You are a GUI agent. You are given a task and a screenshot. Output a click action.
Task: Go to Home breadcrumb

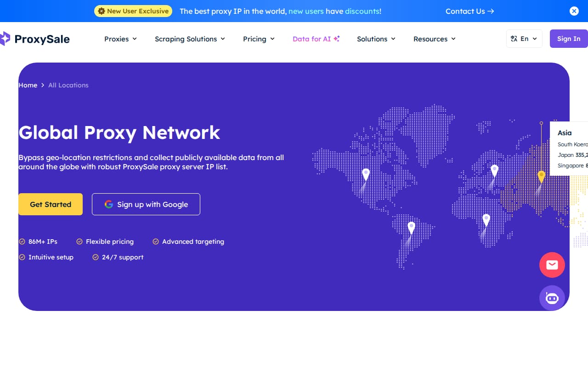coord(28,85)
